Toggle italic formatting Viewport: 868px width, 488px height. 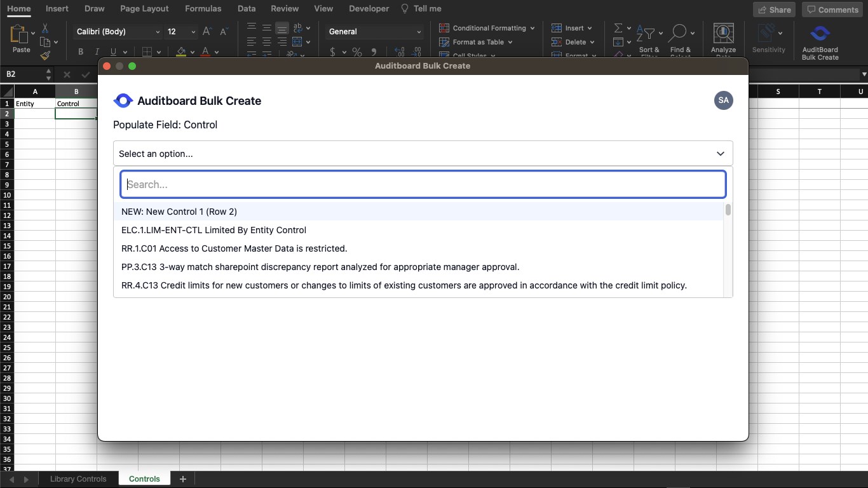pyautogui.click(x=97, y=52)
